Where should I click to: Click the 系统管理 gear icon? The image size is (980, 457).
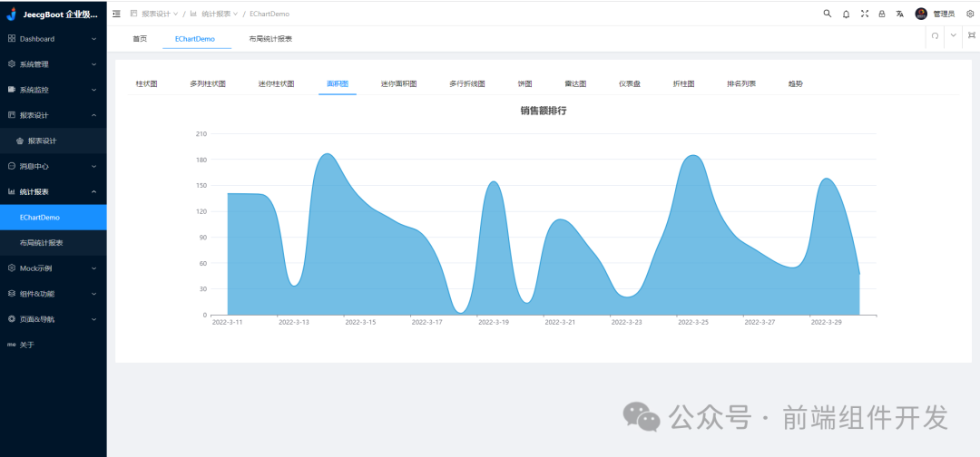pos(11,63)
